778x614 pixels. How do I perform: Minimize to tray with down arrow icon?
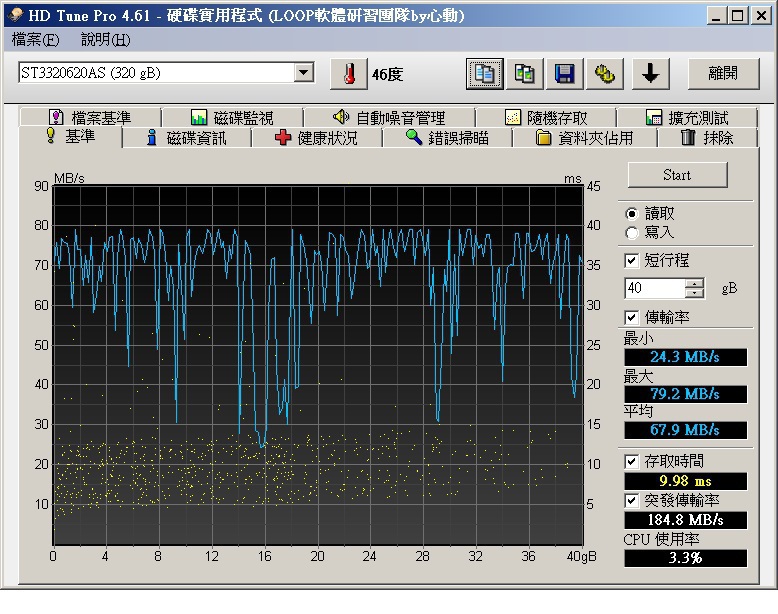(650, 74)
